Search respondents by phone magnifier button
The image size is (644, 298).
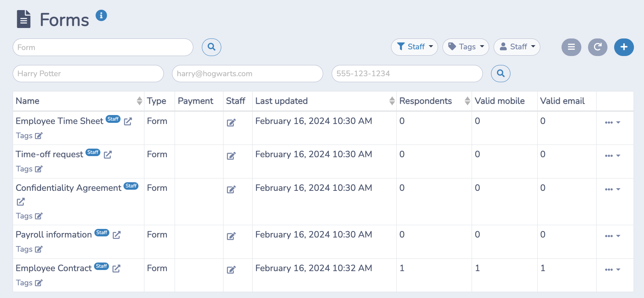[501, 74]
